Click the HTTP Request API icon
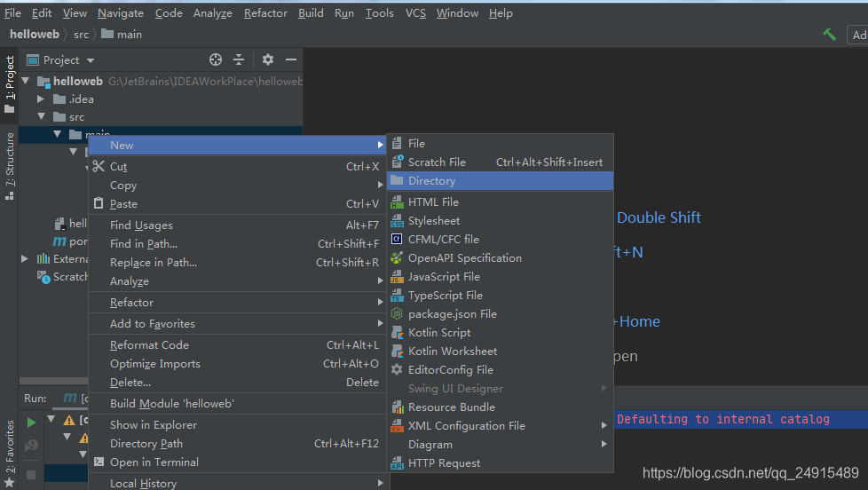 click(397, 462)
